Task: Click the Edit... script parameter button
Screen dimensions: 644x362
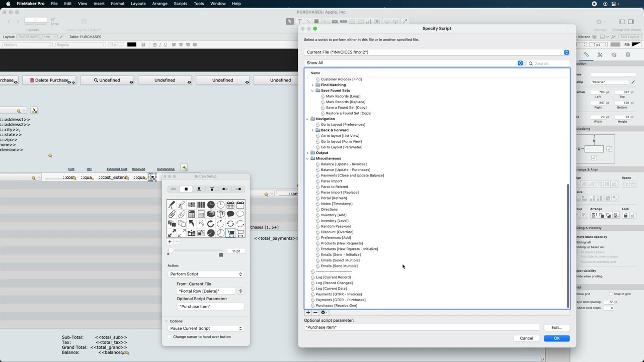Action: point(556,328)
